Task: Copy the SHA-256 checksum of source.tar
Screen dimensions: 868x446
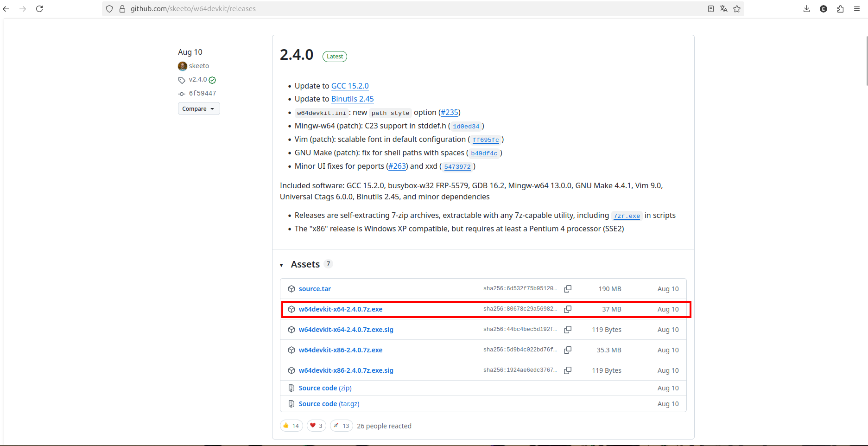Action: (x=567, y=288)
